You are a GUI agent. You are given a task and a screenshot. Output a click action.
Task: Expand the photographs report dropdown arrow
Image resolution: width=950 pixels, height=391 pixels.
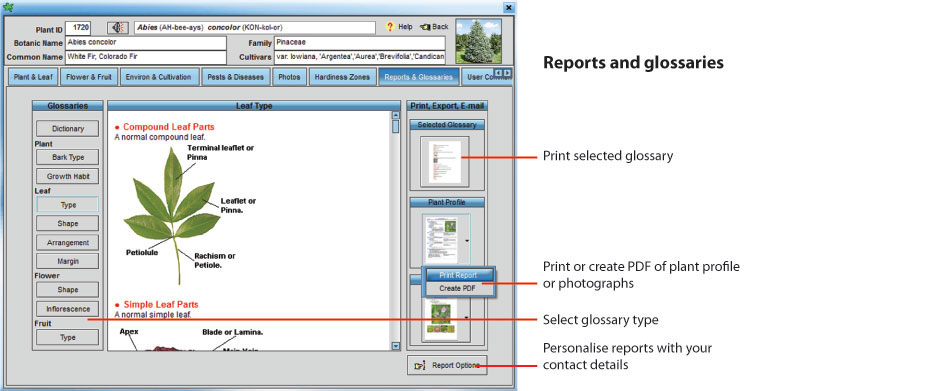click(x=467, y=317)
